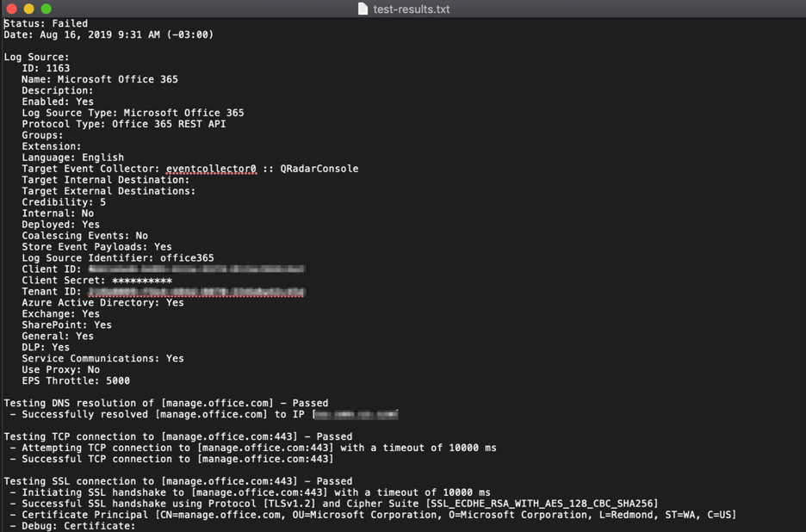
Task: Click the 'Description:' line
Action: click(58, 90)
